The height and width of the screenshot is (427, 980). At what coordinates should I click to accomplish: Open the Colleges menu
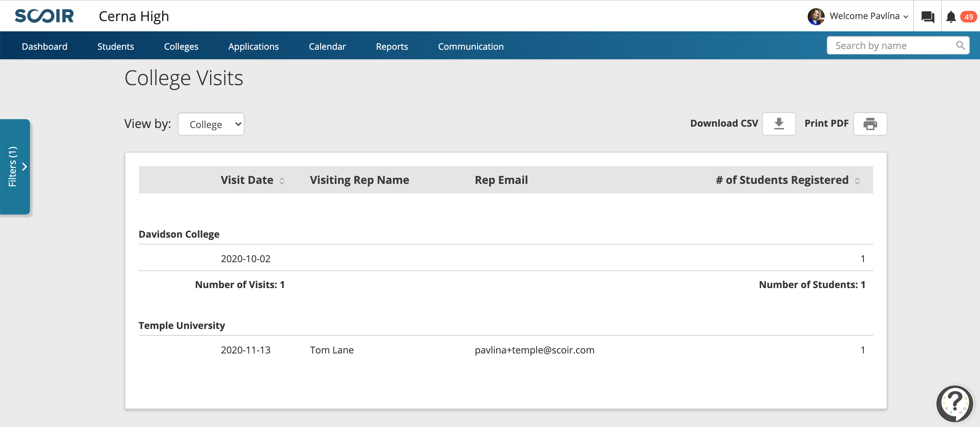(181, 46)
